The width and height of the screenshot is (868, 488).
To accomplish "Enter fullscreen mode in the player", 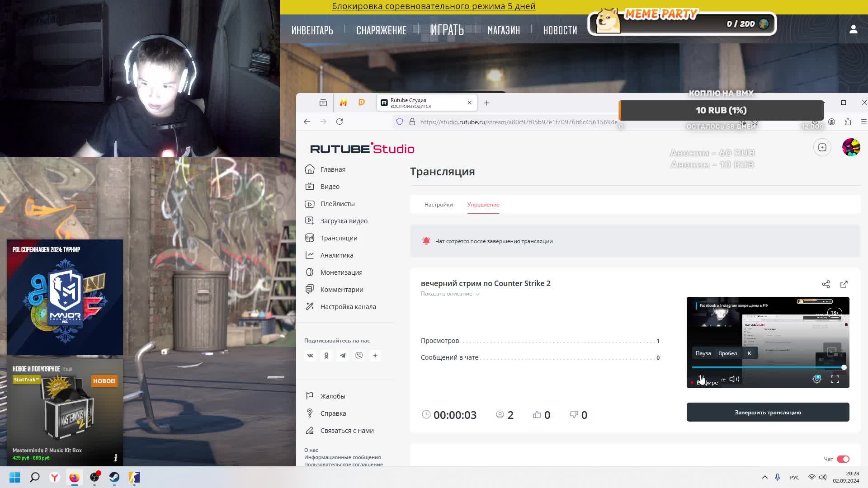I will (x=835, y=379).
